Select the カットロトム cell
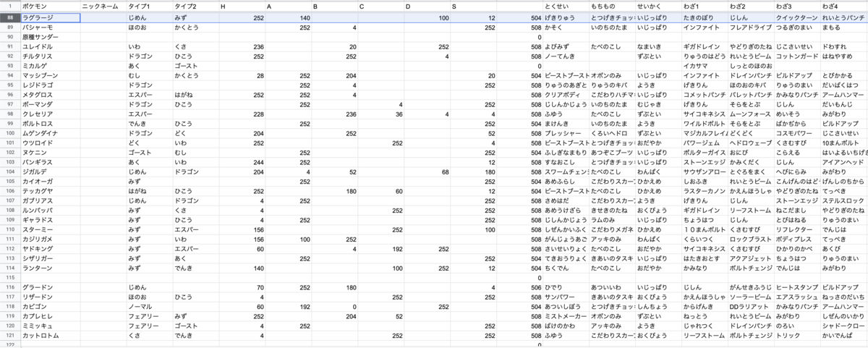 tap(50, 336)
